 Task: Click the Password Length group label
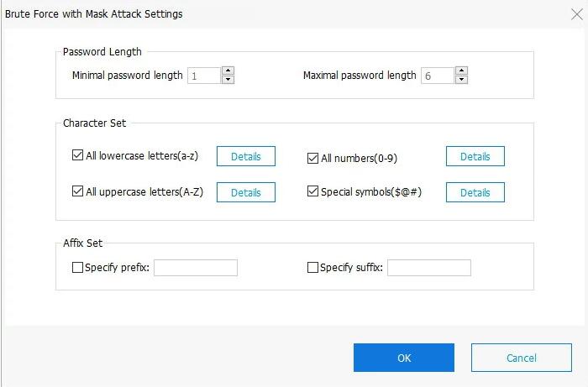click(x=102, y=52)
